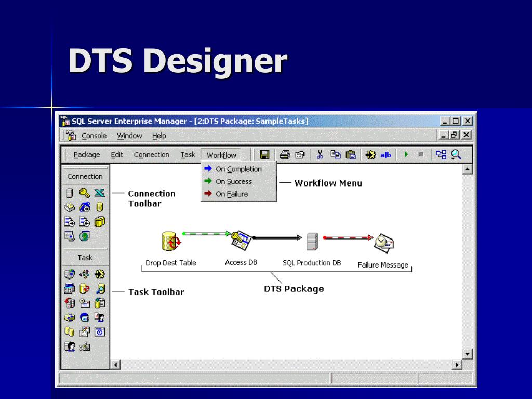
Task: Add a Copy SQL Server Objects task
Action: pyautogui.click(x=70, y=303)
